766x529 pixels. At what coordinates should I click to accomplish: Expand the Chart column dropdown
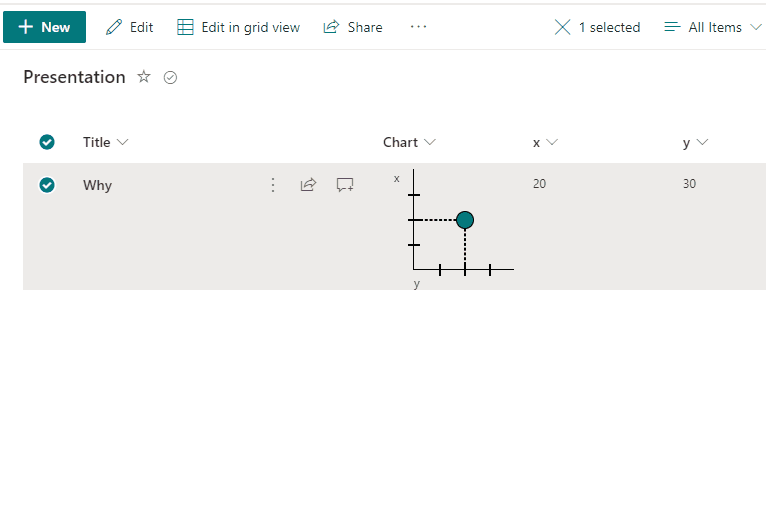[x=430, y=142]
